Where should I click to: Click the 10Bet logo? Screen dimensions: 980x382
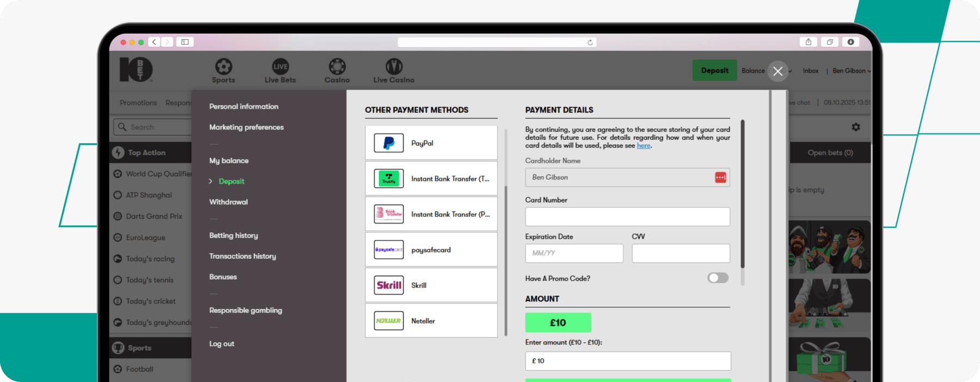[136, 70]
